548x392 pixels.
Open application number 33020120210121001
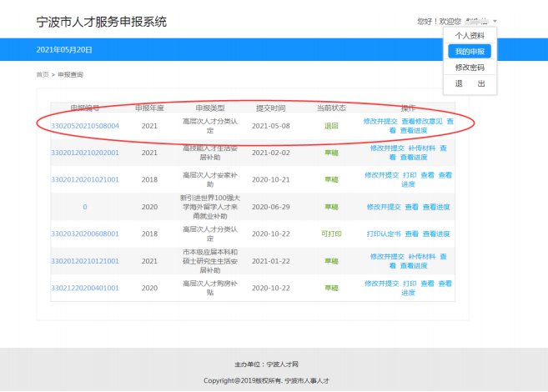click(x=85, y=261)
